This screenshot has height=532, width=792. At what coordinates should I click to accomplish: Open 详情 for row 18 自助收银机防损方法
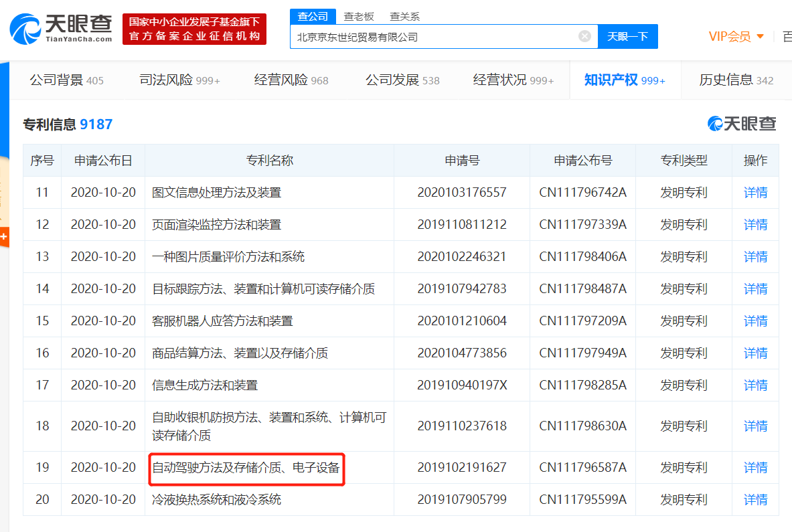pos(756,426)
